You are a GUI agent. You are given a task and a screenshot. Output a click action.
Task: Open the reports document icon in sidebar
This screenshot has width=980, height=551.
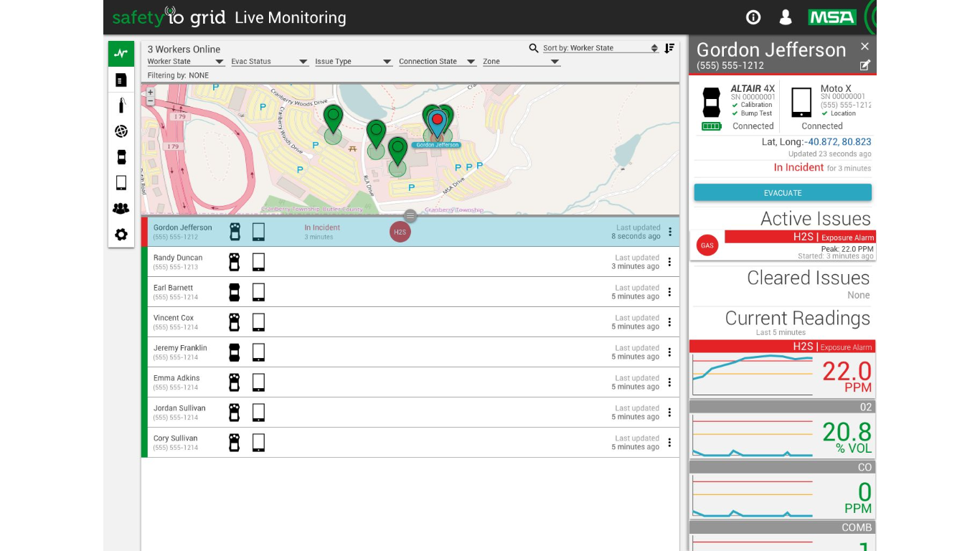click(120, 80)
